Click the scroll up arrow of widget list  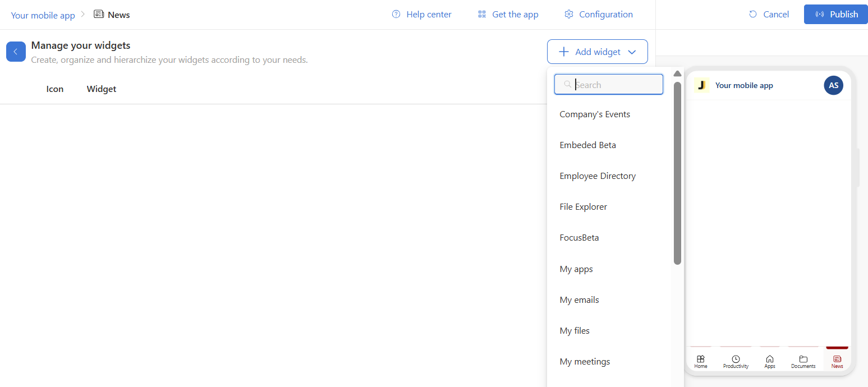pyautogui.click(x=677, y=74)
